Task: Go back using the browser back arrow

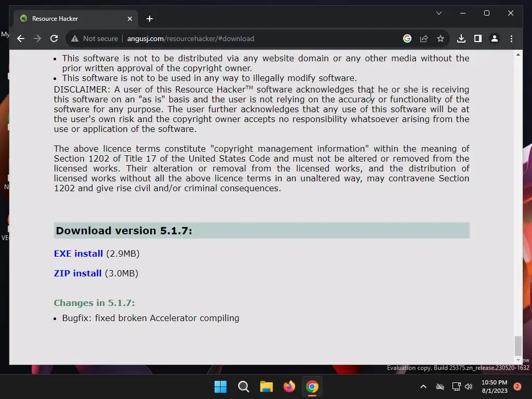Action: click(21, 38)
